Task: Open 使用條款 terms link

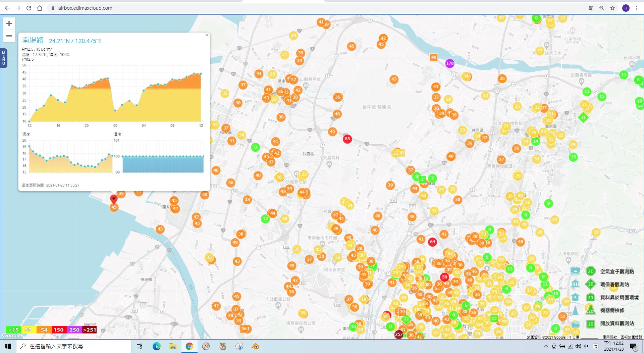Action: 609,337
